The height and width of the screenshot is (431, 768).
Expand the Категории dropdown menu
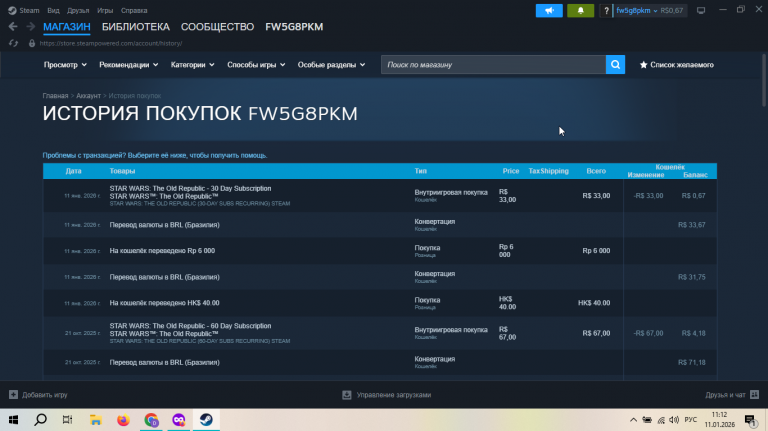pyautogui.click(x=192, y=65)
